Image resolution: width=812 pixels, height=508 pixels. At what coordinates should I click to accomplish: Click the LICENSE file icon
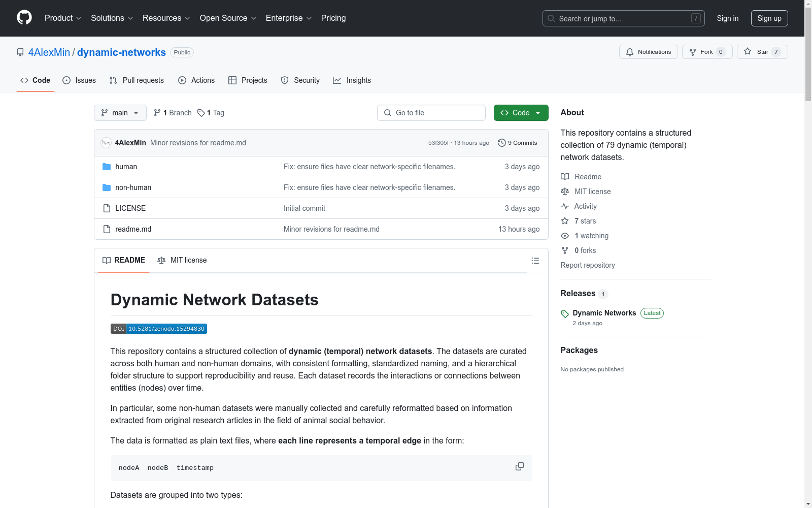point(107,208)
